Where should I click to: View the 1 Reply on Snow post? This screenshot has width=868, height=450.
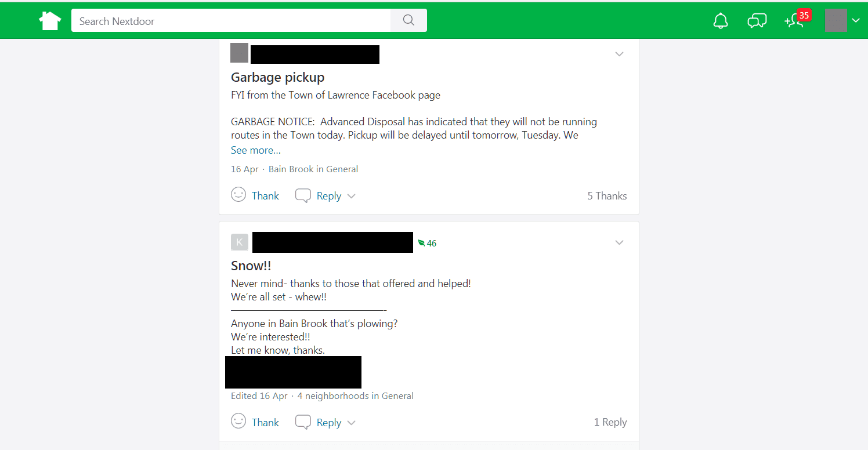(x=610, y=422)
